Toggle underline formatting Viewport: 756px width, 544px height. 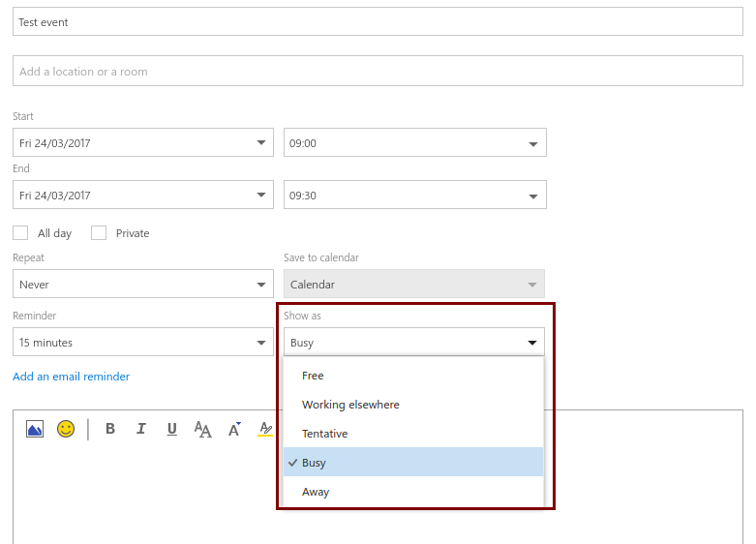(x=171, y=429)
